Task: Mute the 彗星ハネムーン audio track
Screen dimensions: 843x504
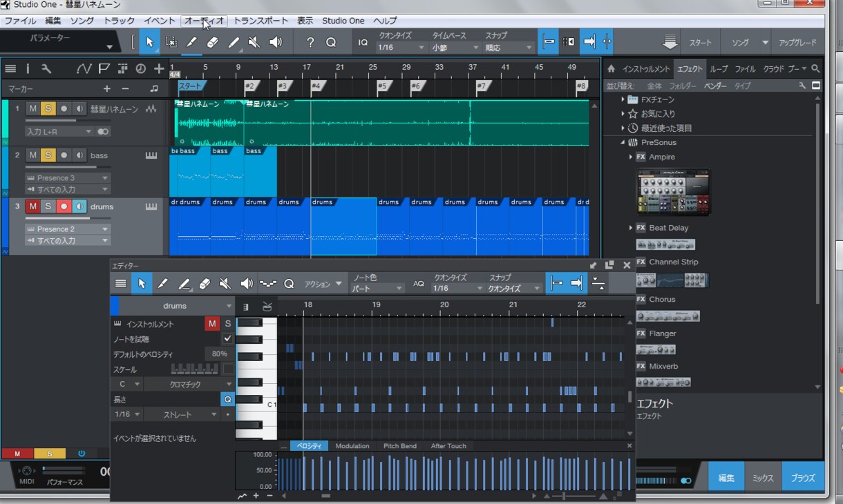Action: pos(32,108)
